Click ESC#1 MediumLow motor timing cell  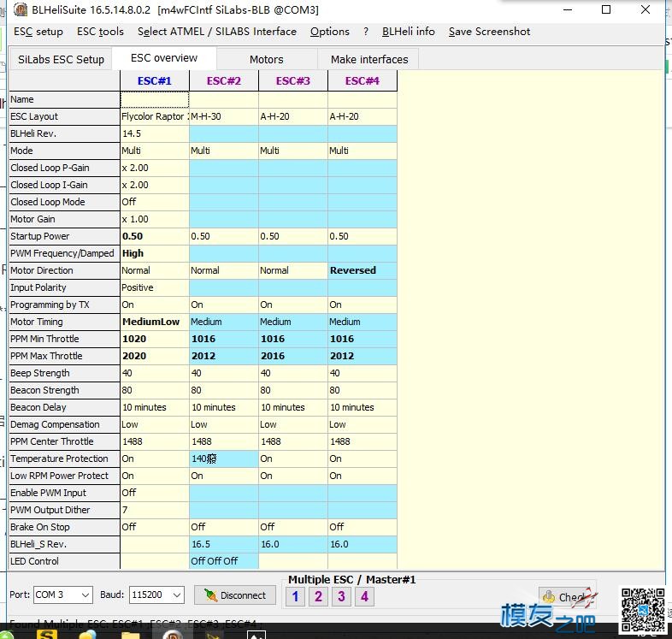(x=155, y=322)
